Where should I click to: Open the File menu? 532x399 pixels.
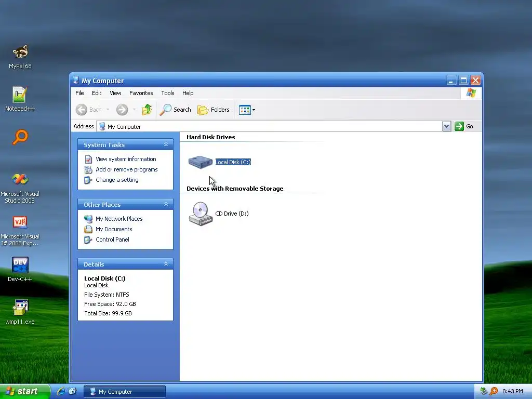tap(79, 93)
